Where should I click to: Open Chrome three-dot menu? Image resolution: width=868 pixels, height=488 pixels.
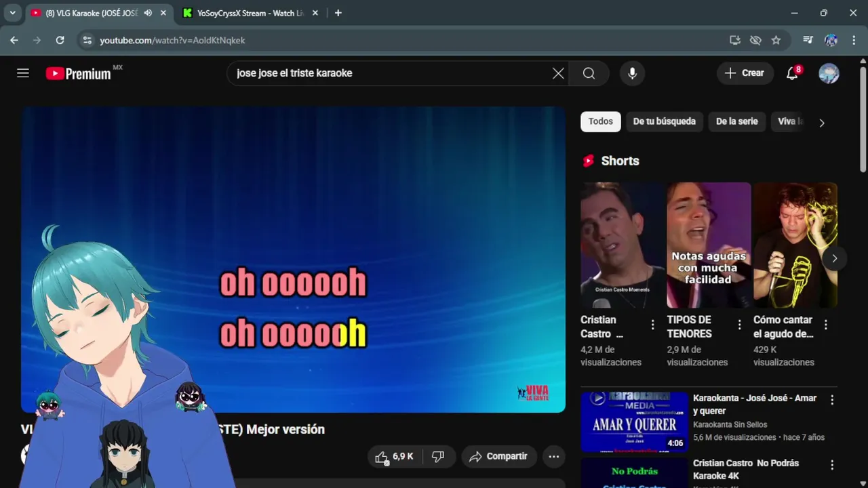(x=853, y=41)
